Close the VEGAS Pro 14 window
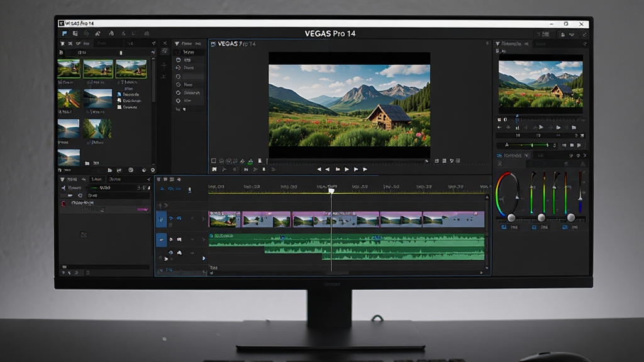 581,24
